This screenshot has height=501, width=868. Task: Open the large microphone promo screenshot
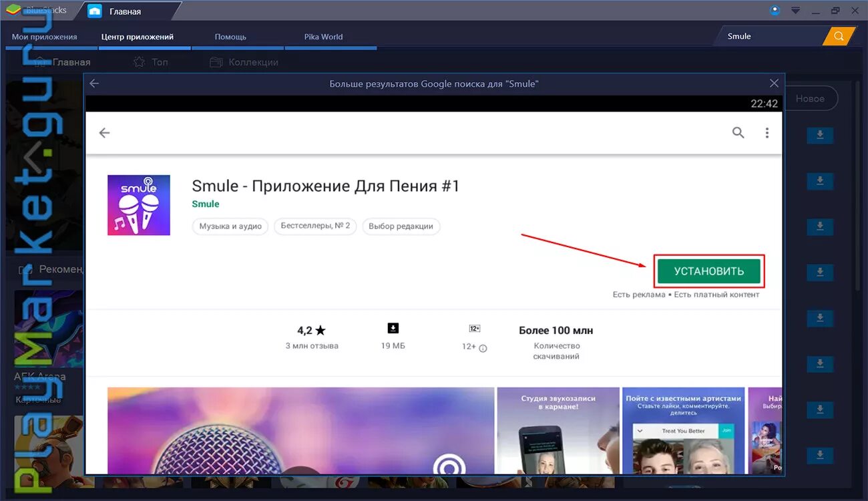coord(301,430)
